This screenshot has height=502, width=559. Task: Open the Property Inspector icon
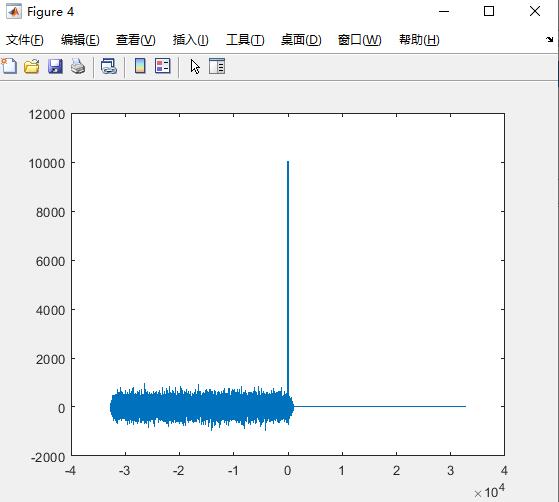point(217,66)
